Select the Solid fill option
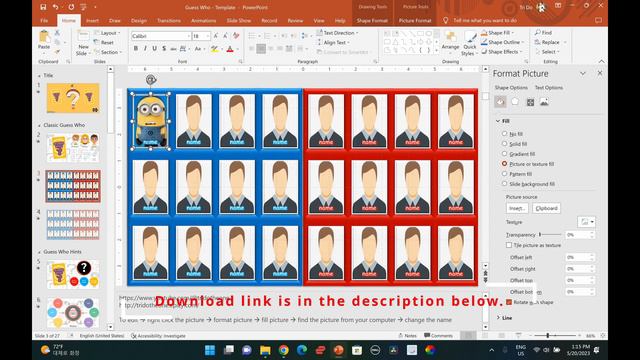The image size is (640, 360). pos(504,144)
